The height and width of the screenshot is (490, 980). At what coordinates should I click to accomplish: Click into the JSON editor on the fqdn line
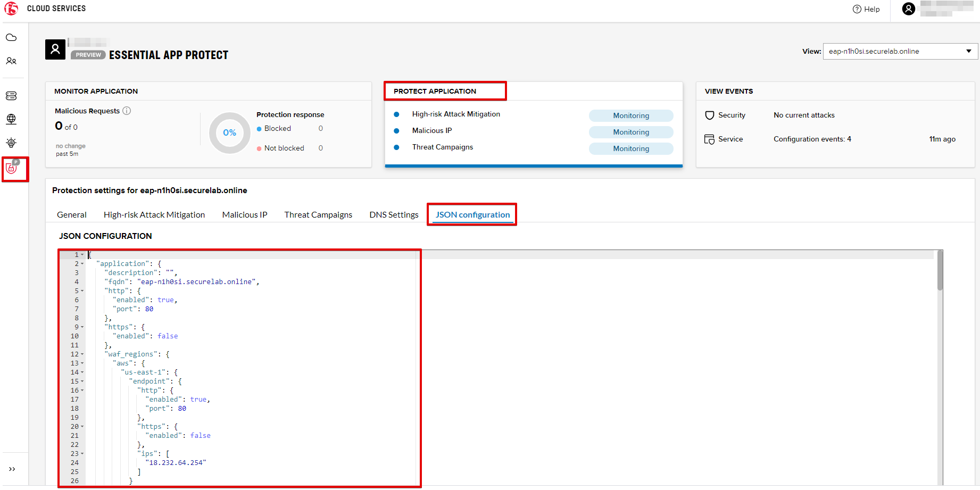[182, 282]
